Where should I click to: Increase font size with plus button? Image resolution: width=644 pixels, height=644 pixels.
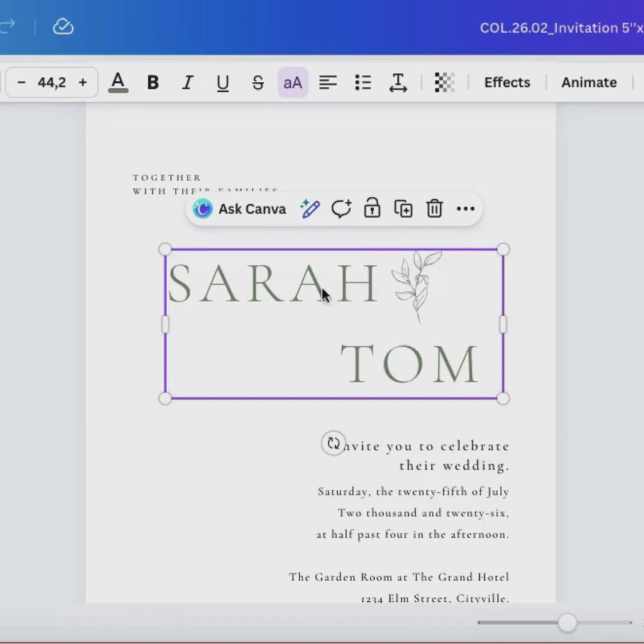[x=83, y=82]
